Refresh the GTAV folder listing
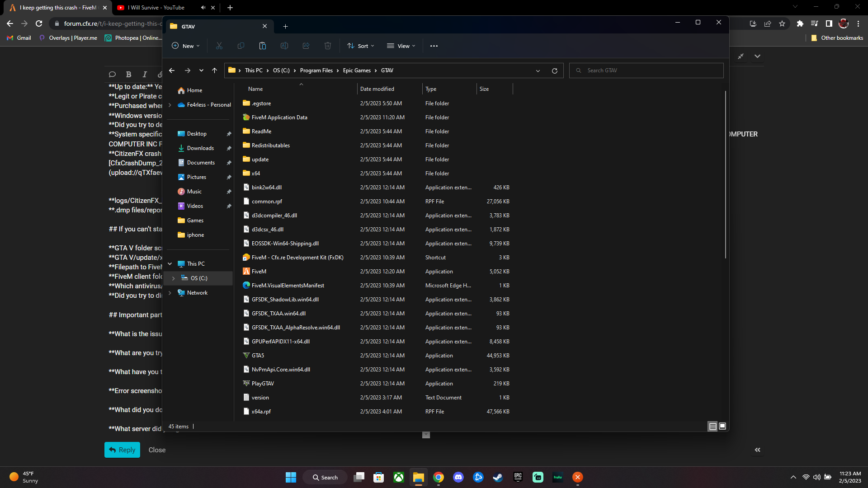868x488 pixels. point(555,70)
